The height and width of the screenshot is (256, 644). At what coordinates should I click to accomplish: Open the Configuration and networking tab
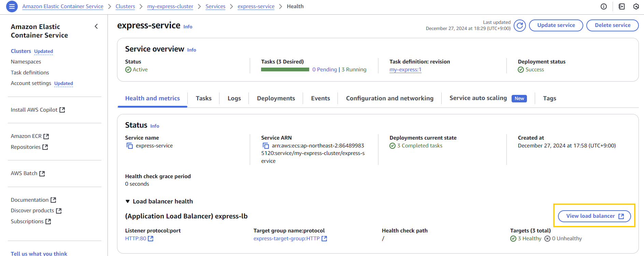click(x=389, y=98)
